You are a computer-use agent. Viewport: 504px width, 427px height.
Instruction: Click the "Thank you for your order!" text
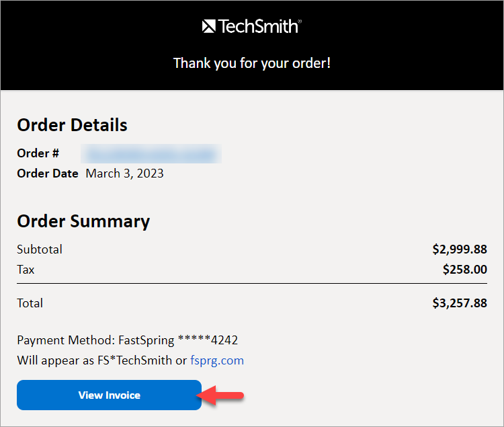pos(252,63)
